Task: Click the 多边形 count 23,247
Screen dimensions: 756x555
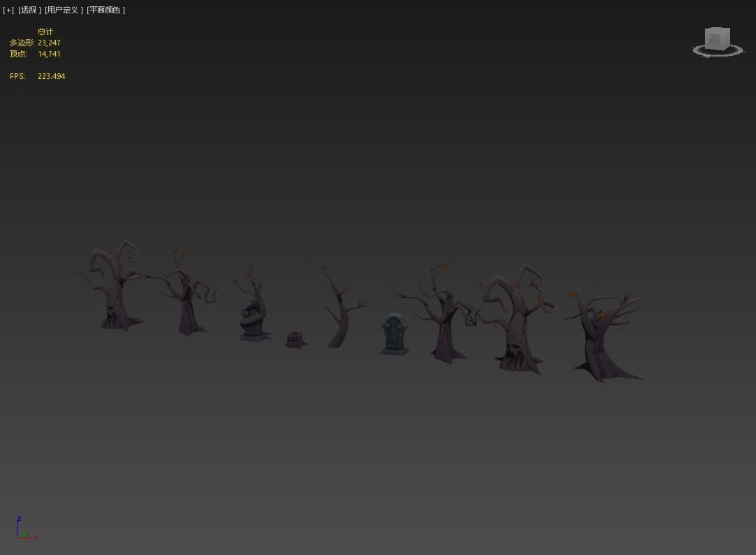Action: (49, 43)
